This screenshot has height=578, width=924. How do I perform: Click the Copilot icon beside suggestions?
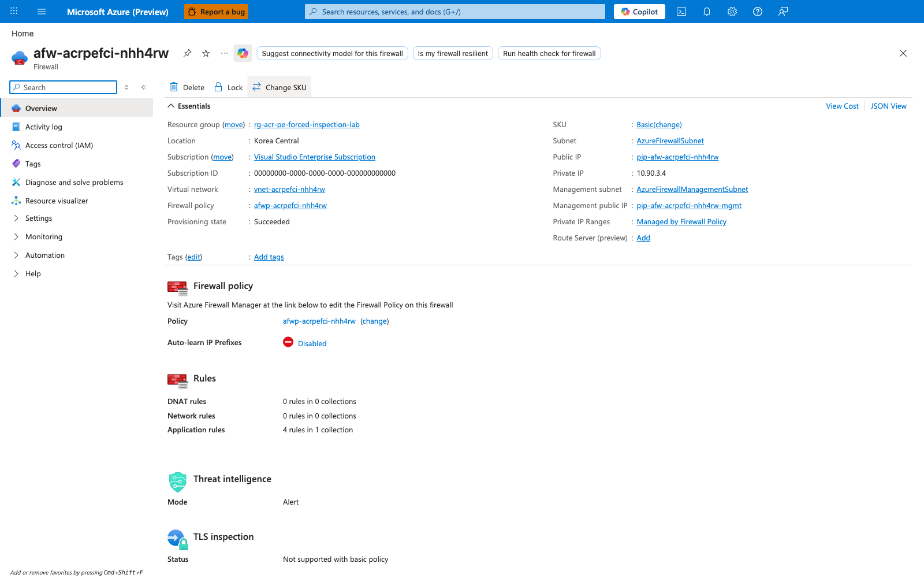[243, 53]
